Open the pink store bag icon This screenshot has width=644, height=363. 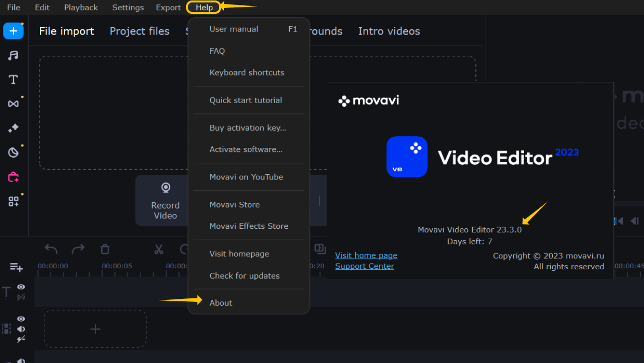(x=13, y=177)
